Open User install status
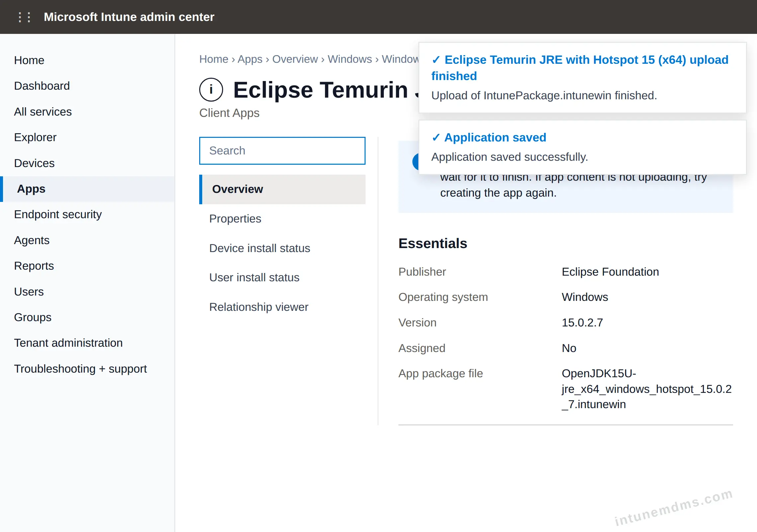The width and height of the screenshot is (757, 532). [x=254, y=277]
